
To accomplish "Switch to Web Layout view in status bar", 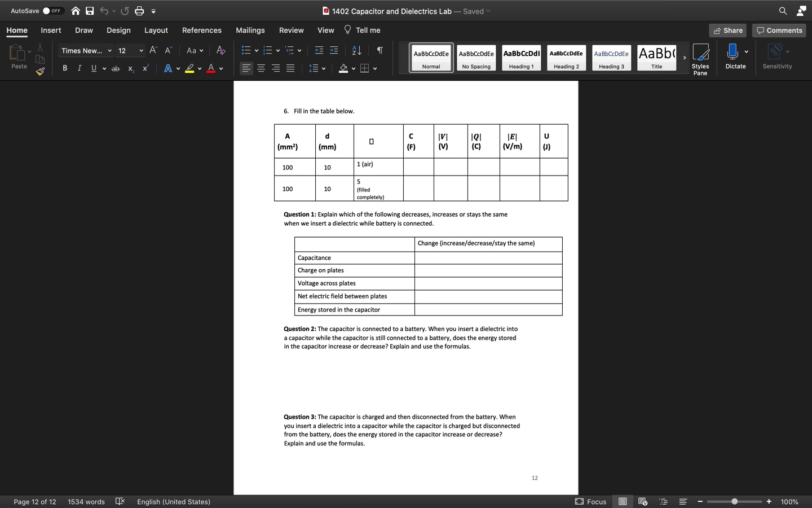I will pos(643,501).
